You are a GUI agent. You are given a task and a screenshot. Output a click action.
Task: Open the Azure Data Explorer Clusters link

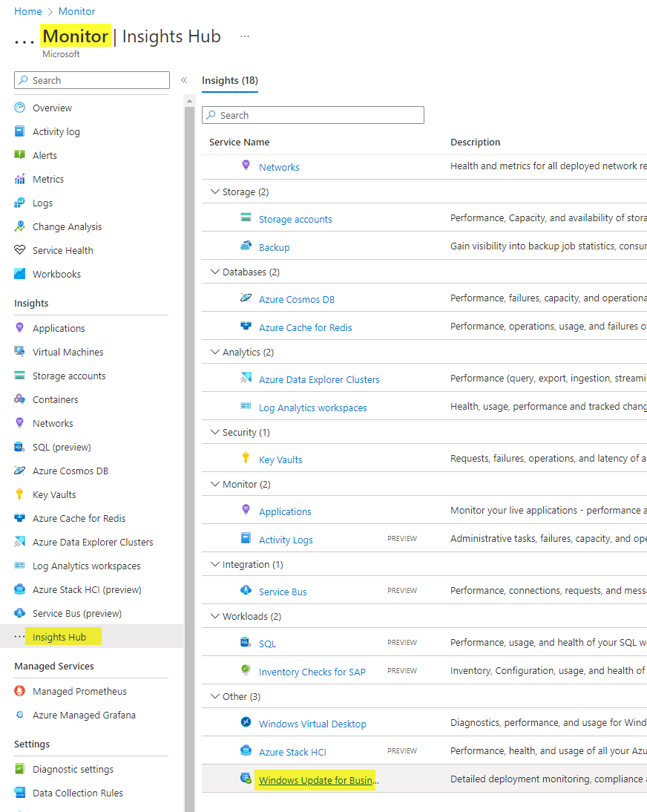pos(319,379)
